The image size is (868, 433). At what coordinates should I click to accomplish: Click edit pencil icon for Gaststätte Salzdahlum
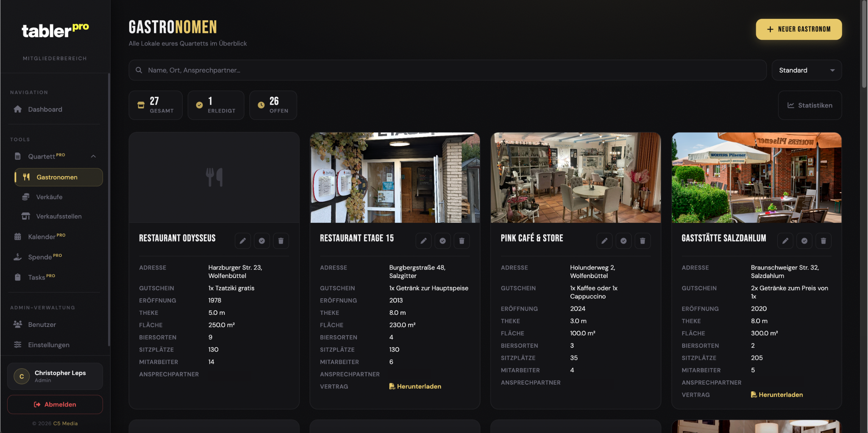[785, 241]
